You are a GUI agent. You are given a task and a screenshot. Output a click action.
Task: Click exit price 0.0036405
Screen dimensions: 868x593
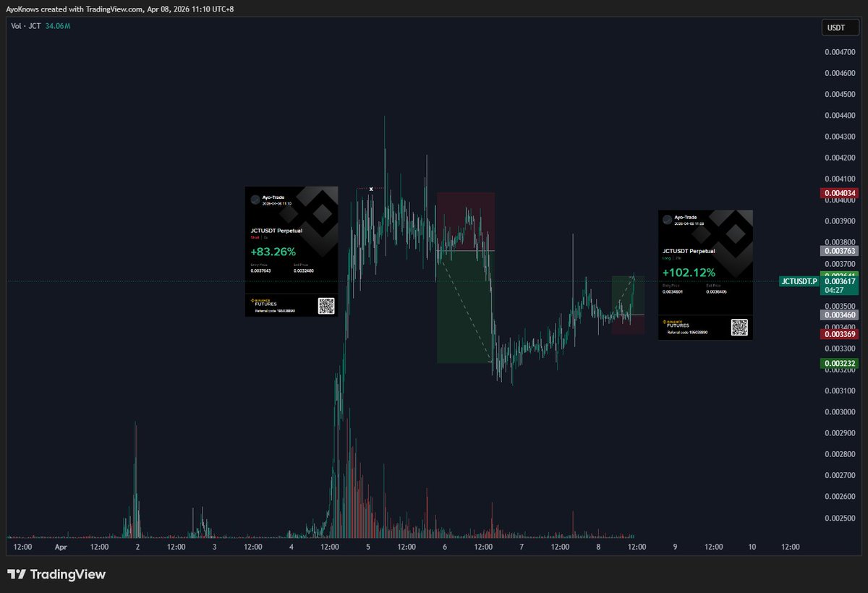point(716,291)
